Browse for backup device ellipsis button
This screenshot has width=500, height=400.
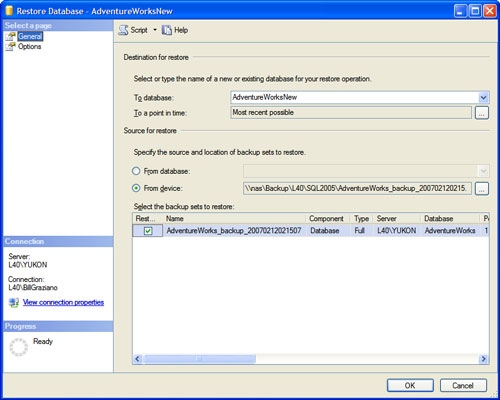pyautogui.click(x=481, y=189)
